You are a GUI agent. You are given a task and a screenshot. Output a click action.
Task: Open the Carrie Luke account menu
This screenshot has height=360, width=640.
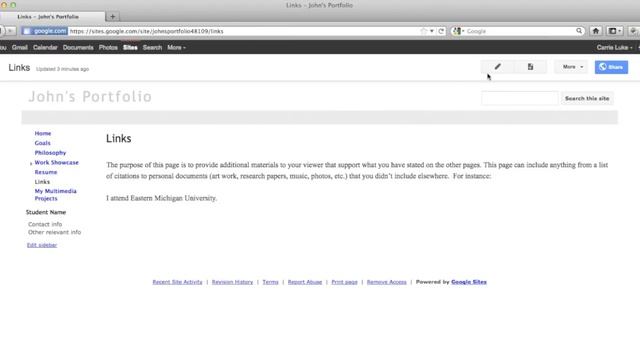pyautogui.click(x=614, y=47)
